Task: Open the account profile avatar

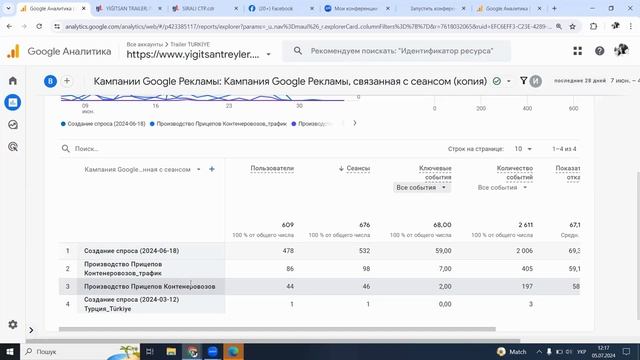Action: (621, 50)
